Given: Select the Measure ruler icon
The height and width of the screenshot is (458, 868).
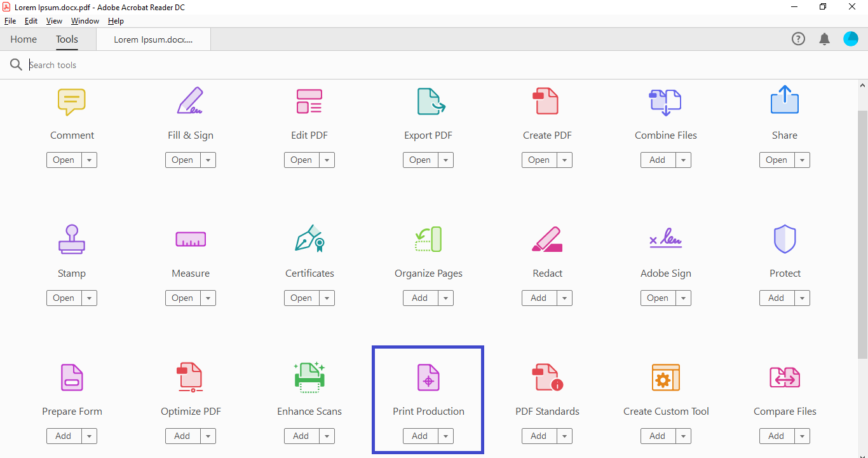Looking at the screenshot, I should coord(191,240).
